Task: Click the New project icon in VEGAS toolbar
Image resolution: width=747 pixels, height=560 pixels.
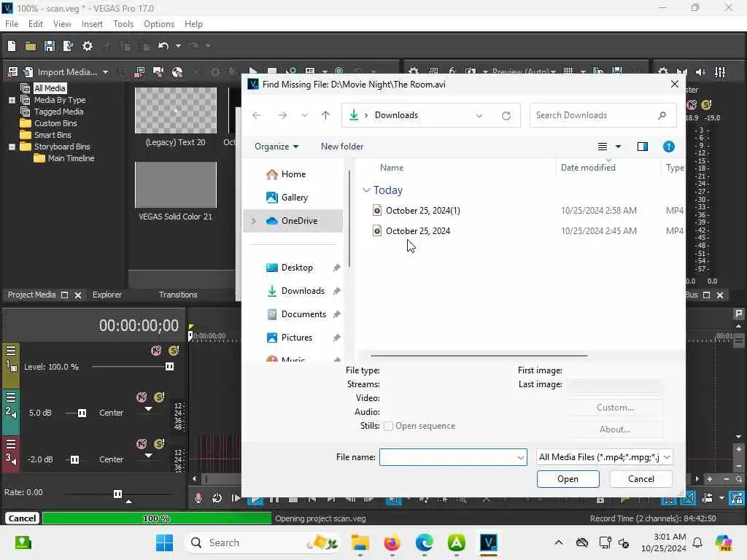Action: (x=12, y=46)
